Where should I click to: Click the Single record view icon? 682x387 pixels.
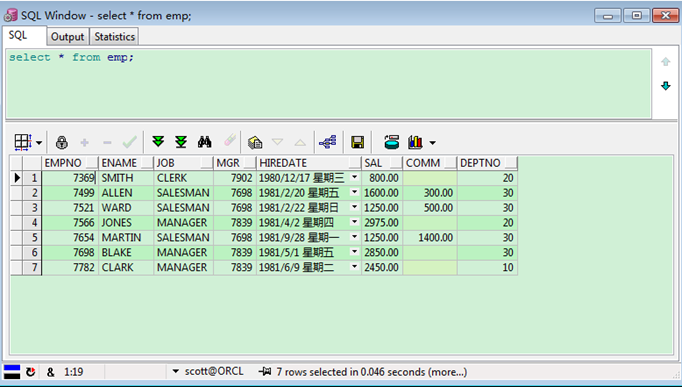point(392,142)
